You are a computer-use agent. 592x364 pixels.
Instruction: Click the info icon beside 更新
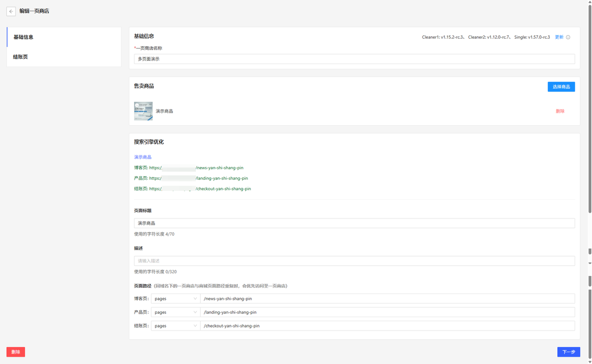coord(568,37)
